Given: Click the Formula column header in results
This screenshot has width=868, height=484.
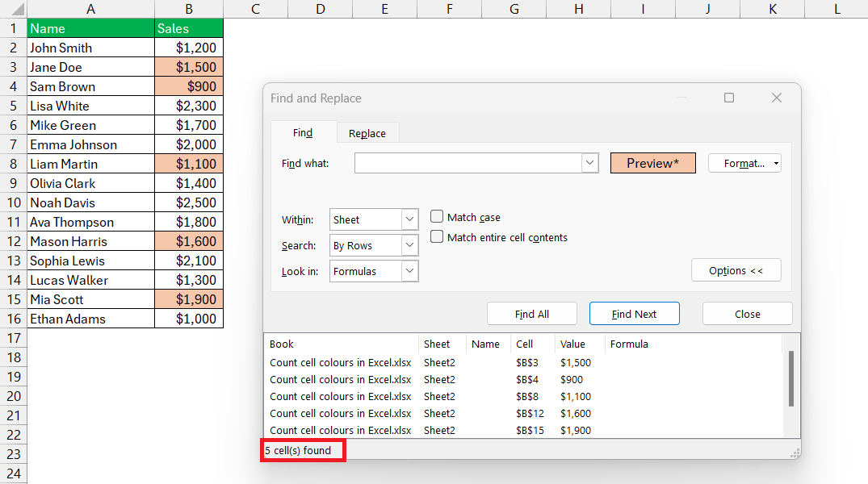Looking at the screenshot, I should (x=693, y=344).
